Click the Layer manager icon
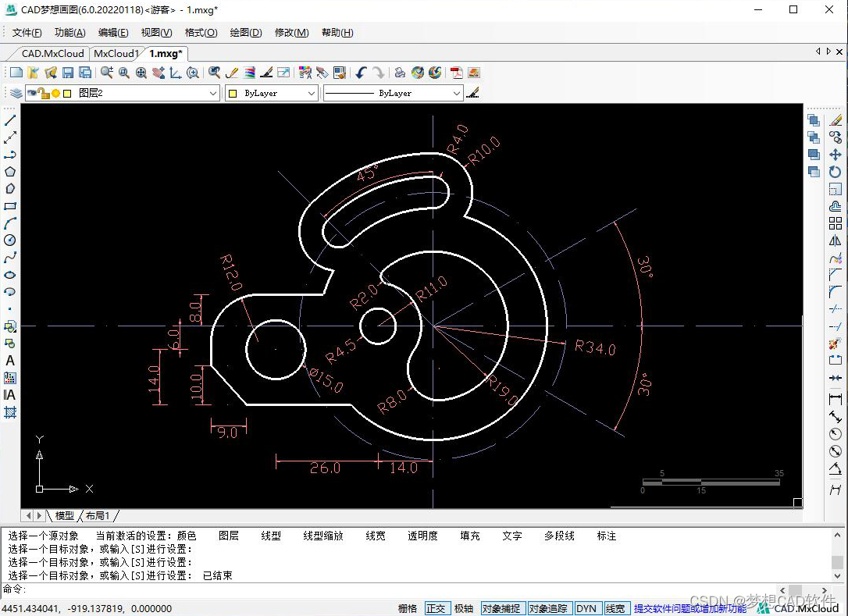This screenshot has width=848, height=616. pos(16,93)
